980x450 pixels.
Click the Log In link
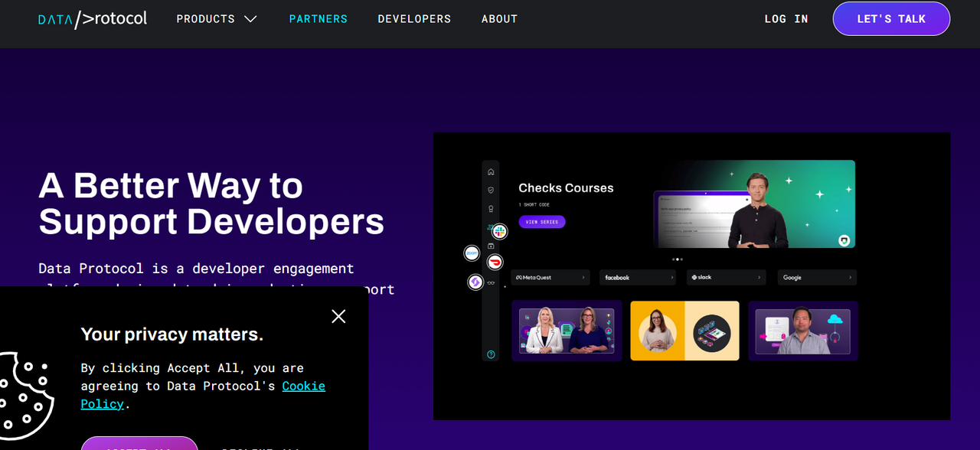click(786, 18)
